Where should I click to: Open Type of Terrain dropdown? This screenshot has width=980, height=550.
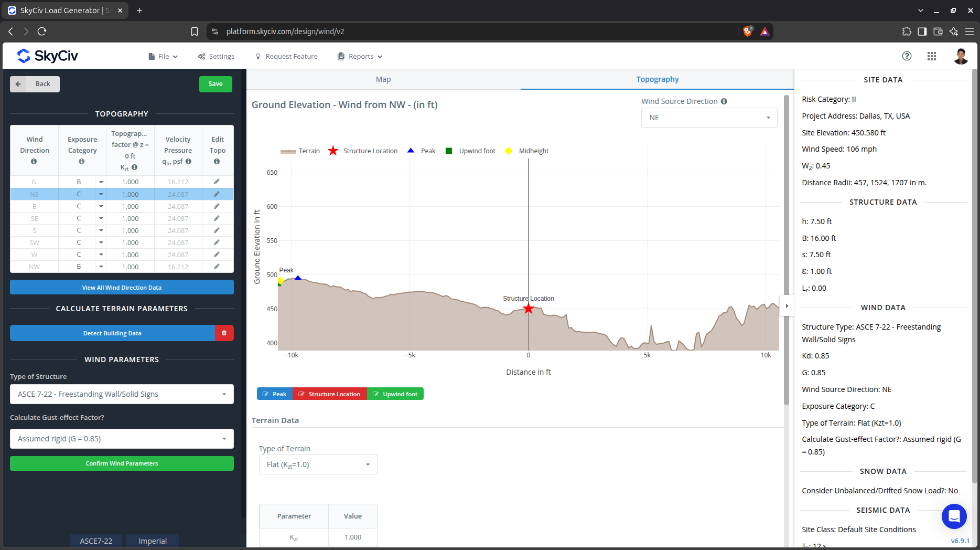(x=318, y=464)
